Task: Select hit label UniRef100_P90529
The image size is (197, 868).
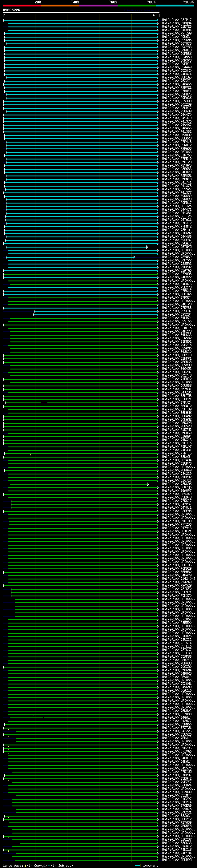Action: tap(176, 586)
